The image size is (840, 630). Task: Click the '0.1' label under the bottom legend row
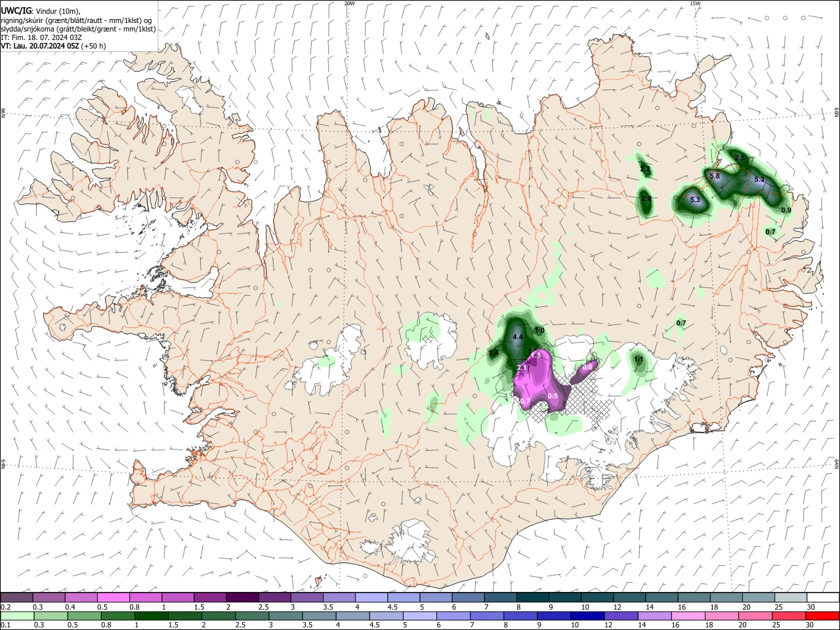click(5, 625)
